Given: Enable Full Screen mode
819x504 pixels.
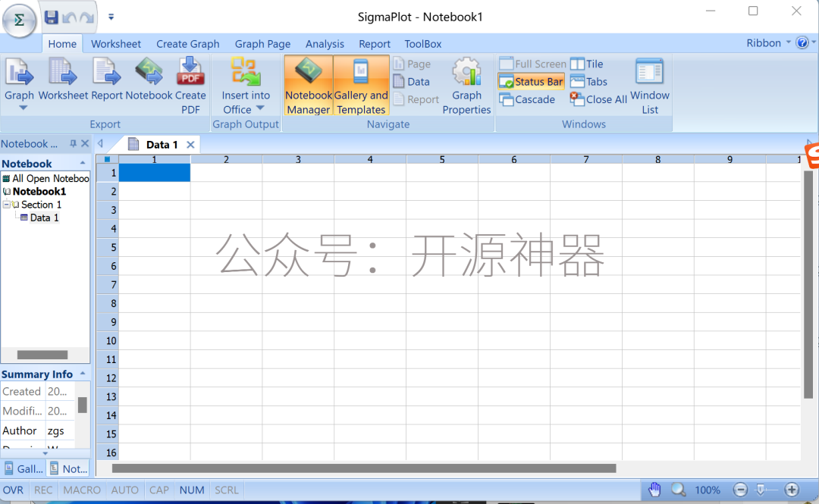Looking at the screenshot, I should [x=532, y=64].
